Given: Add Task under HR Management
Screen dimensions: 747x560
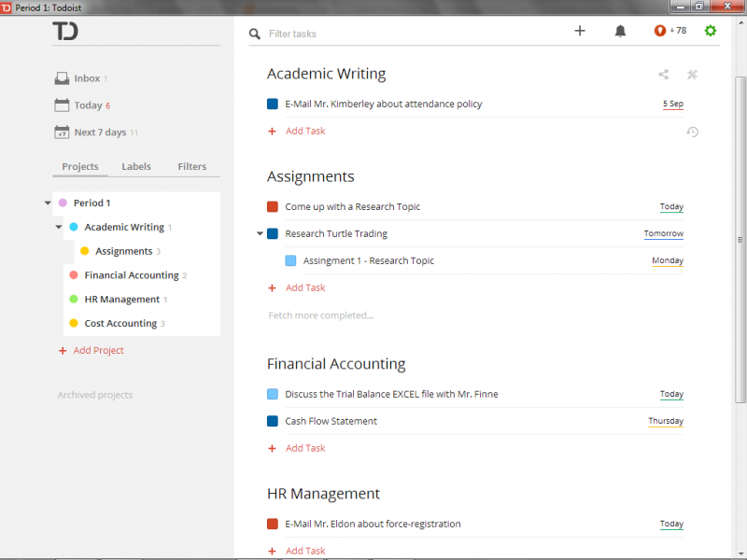Looking at the screenshot, I should [x=305, y=551].
